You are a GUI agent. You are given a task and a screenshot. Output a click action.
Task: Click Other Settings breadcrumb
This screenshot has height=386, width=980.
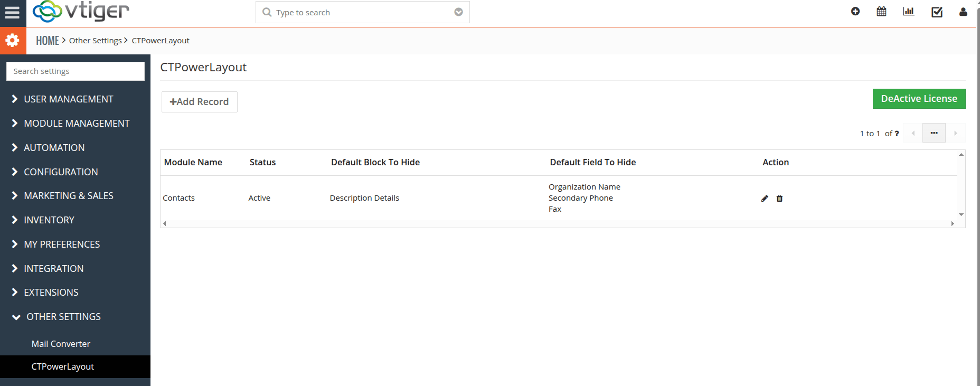96,41
